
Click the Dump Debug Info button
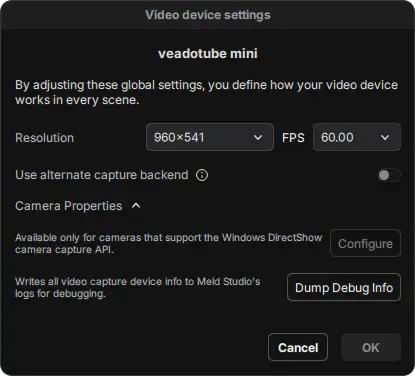click(344, 287)
